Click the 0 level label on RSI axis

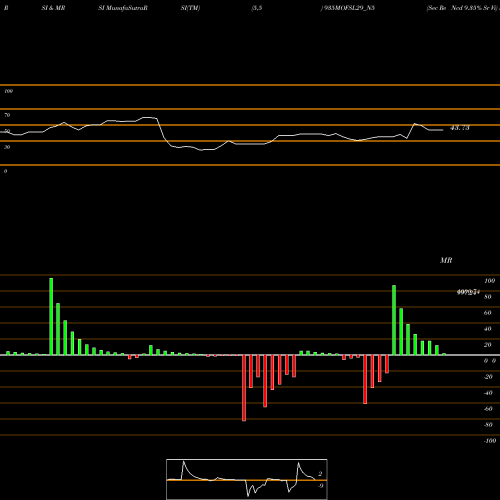coord(5,171)
